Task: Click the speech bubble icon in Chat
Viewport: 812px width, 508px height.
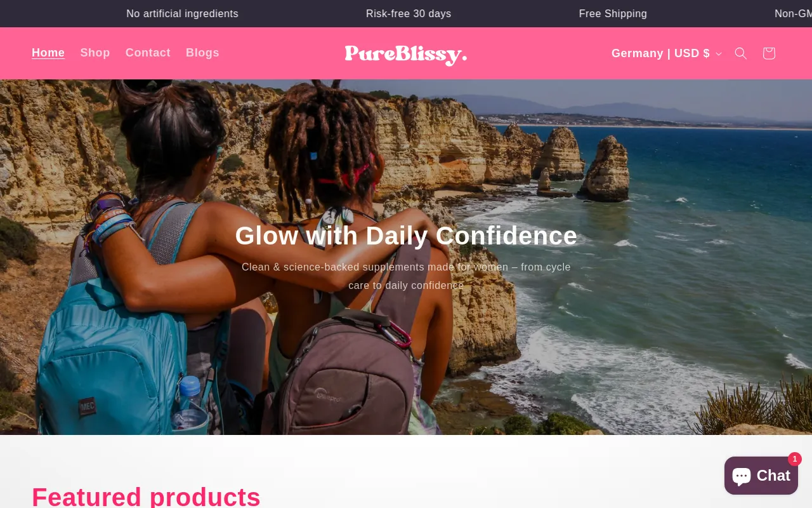Action: click(742, 476)
